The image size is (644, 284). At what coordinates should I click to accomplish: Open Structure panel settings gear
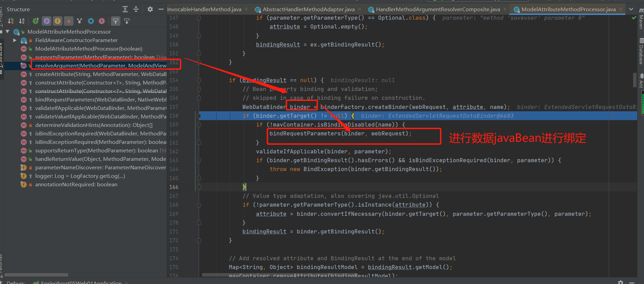tap(150, 9)
